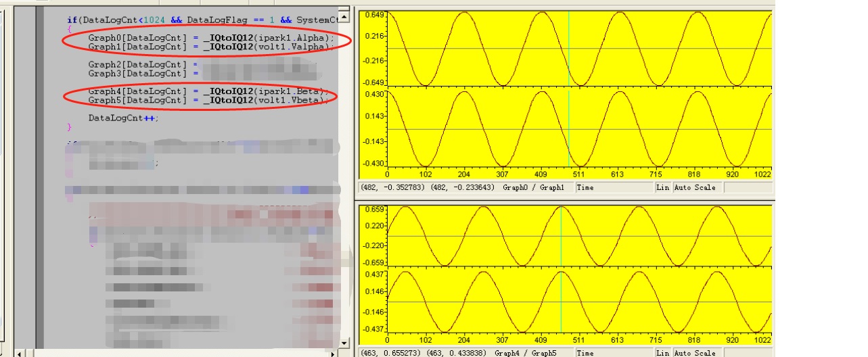Click 204 on the Graph4 / Graph5 x-axis
This screenshot has height=357, width=868.
point(464,340)
